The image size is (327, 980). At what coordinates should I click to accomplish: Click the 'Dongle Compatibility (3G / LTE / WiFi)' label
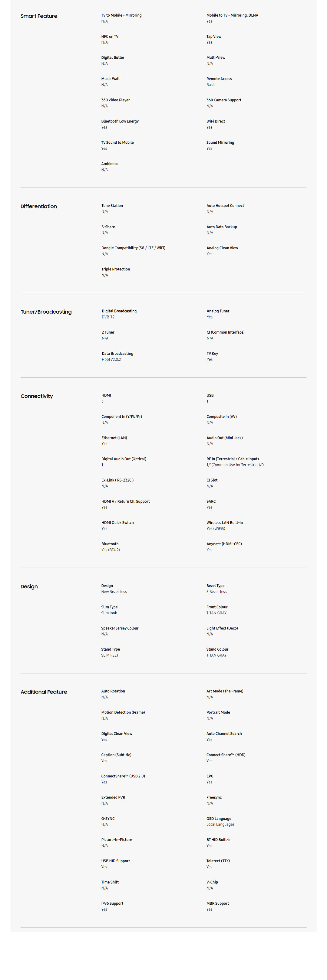pos(133,248)
